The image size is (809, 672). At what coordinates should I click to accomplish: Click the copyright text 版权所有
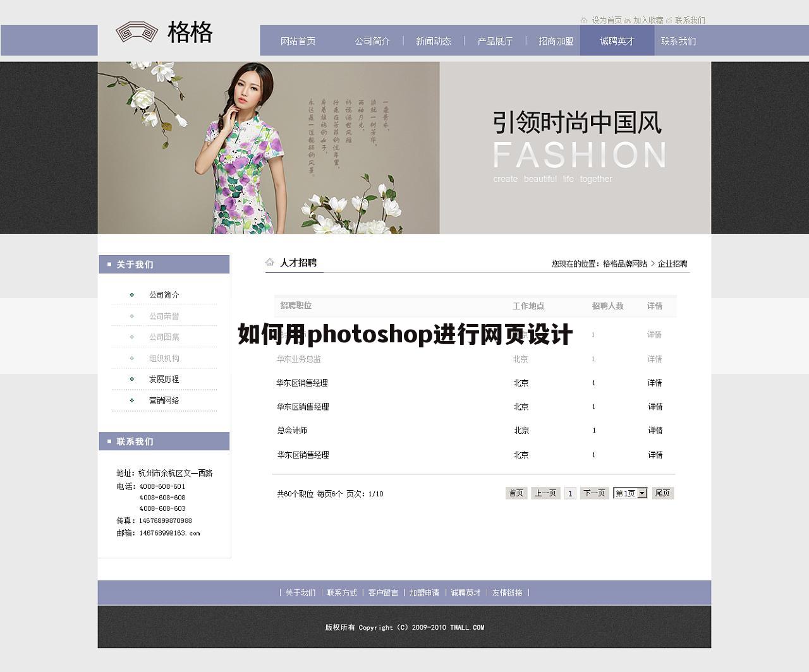pyautogui.click(x=340, y=628)
